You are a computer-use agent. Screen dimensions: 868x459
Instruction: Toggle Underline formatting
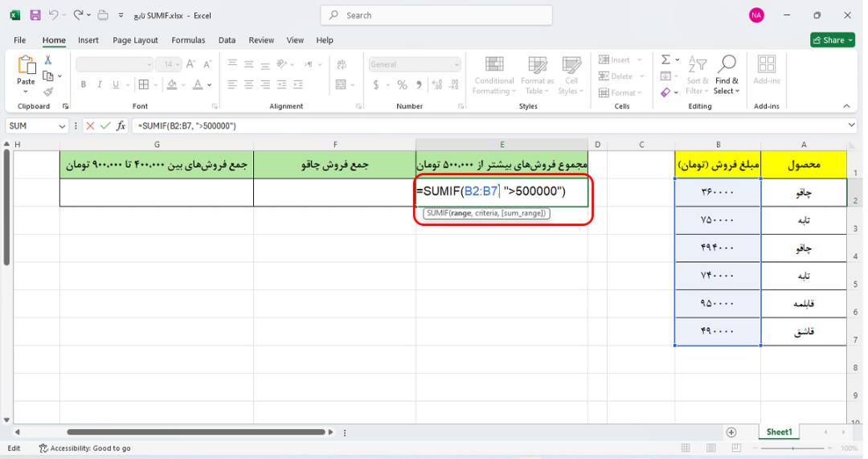click(x=116, y=84)
